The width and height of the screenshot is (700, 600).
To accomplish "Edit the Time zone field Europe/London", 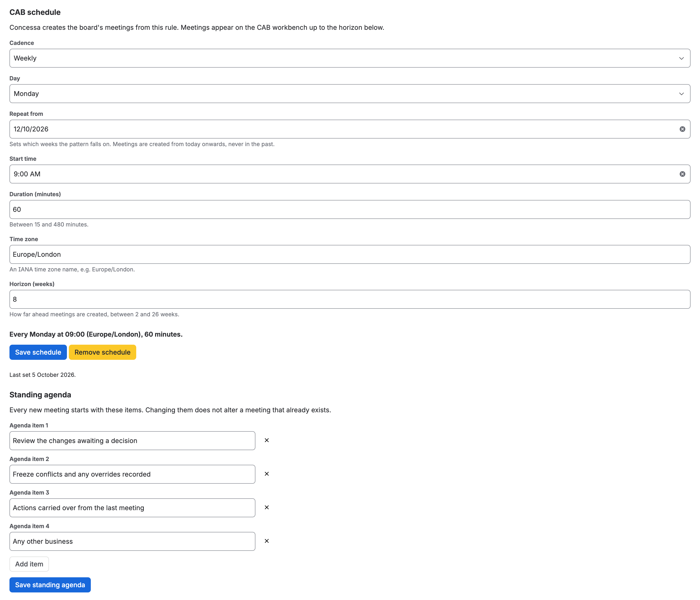I will [350, 254].
